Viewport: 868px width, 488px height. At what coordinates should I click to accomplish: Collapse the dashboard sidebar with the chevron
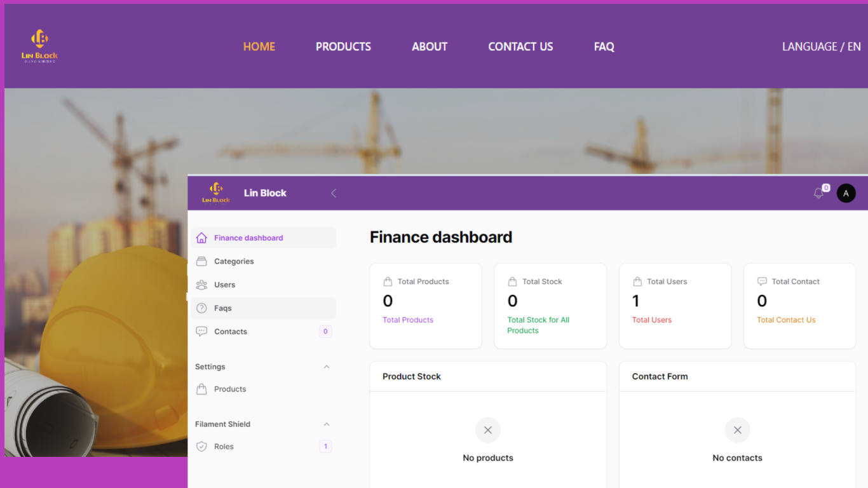click(x=334, y=193)
